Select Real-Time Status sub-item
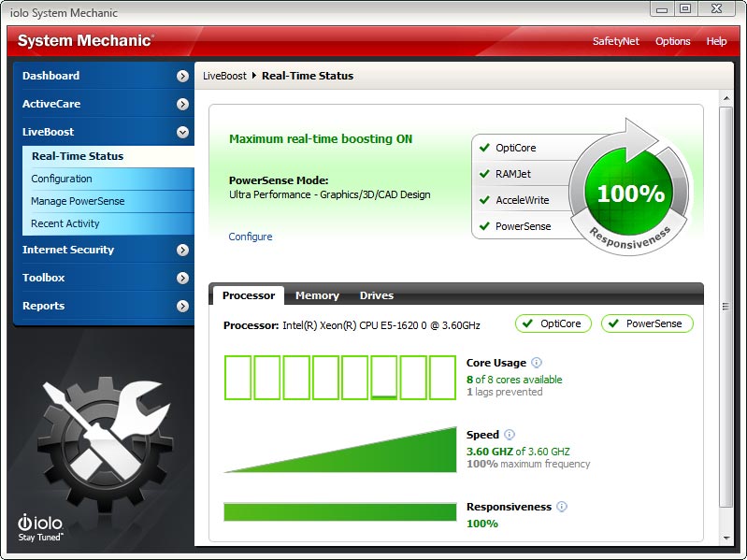This screenshot has height=560, width=747. pos(108,156)
